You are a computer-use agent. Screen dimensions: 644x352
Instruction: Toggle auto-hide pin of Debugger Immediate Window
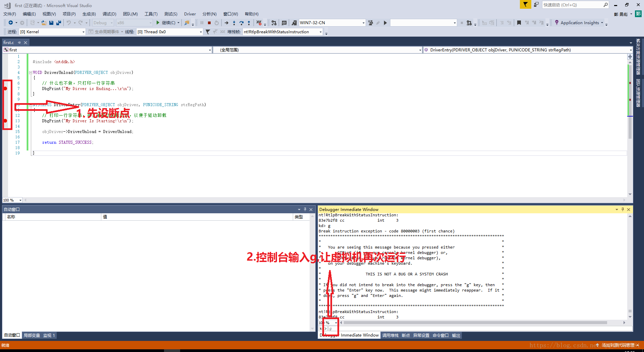pos(623,209)
